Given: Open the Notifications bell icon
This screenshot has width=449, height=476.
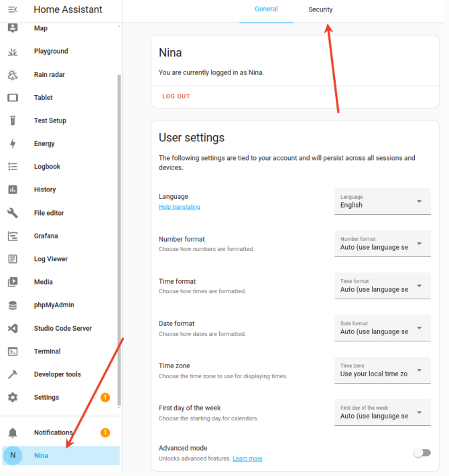Looking at the screenshot, I should coord(13,432).
